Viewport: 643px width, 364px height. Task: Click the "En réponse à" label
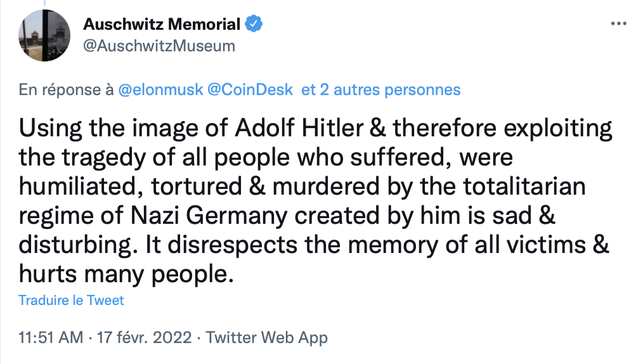tap(67, 89)
